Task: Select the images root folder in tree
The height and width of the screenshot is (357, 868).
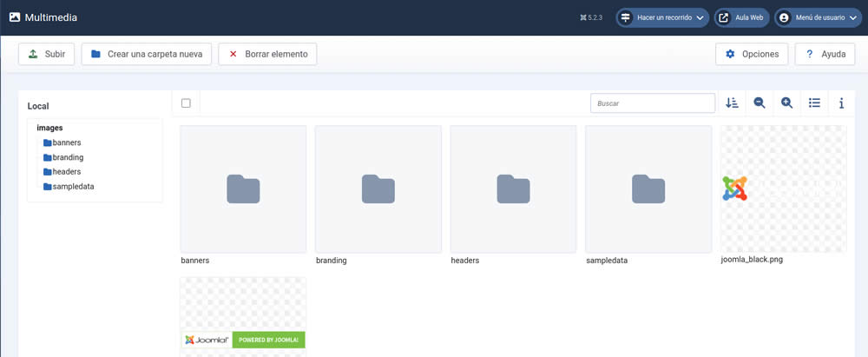Action: click(x=49, y=128)
